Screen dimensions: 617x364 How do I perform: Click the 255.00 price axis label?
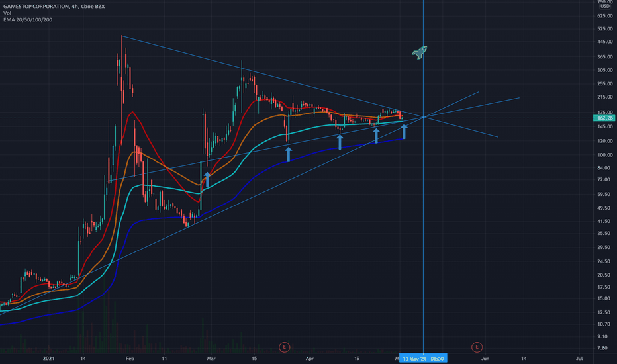pos(605,83)
